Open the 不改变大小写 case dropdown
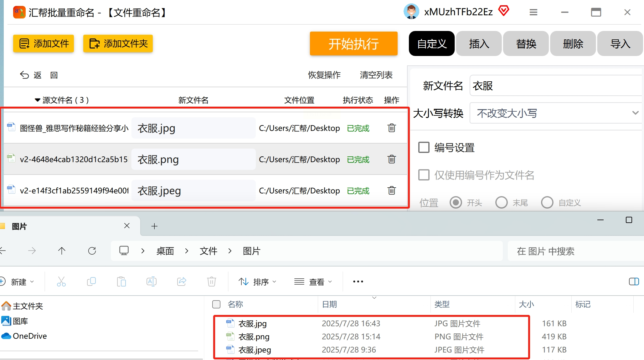The image size is (644, 360). 555,113
